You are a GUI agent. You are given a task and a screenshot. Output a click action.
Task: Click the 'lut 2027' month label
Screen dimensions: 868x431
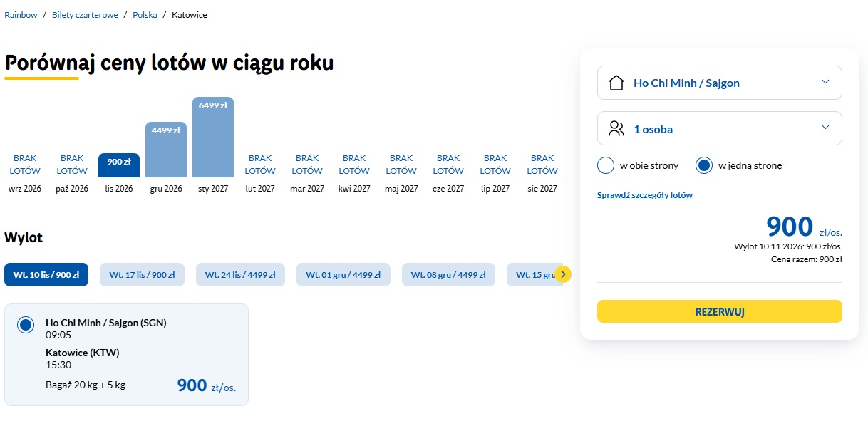point(260,189)
